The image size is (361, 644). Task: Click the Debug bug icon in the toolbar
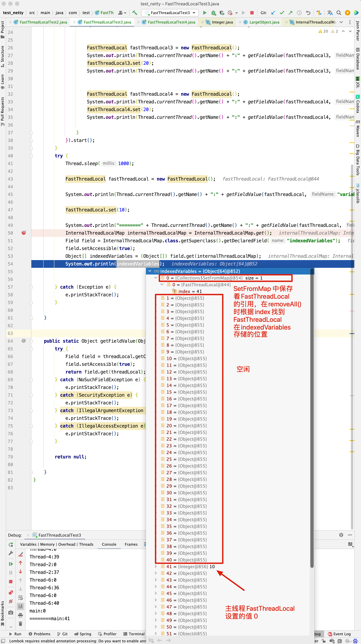tap(213, 13)
